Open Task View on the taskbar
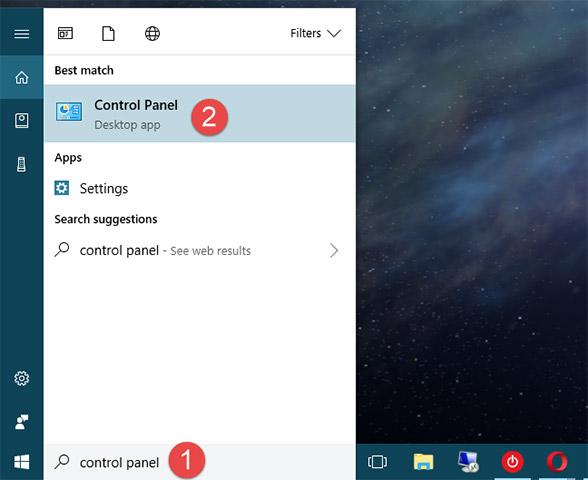 click(x=377, y=462)
